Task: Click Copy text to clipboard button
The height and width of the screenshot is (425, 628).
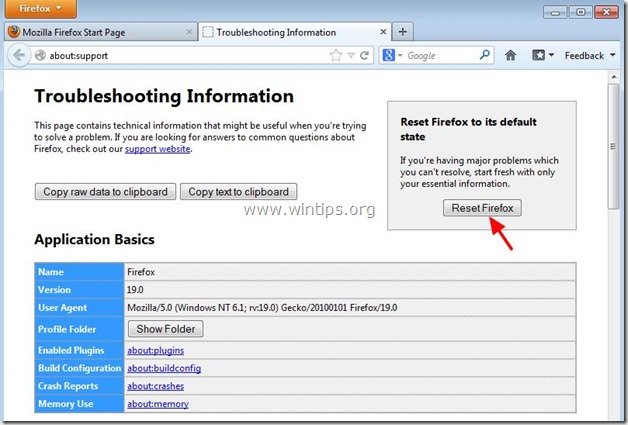Action: [x=238, y=191]
